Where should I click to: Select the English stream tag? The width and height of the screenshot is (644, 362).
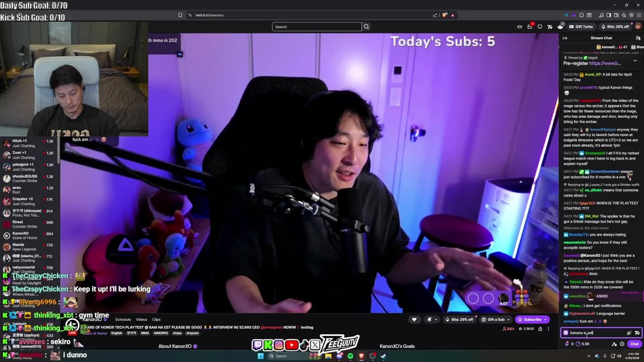(117, 333)
